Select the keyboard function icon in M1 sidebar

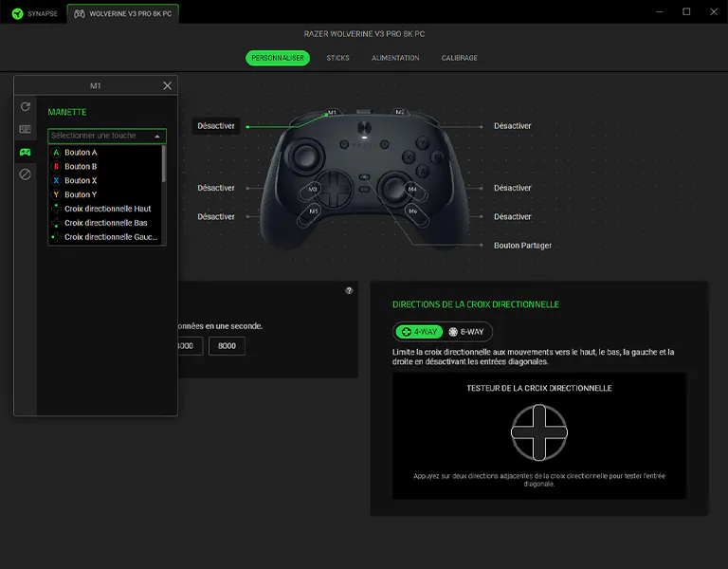point(26,130)
